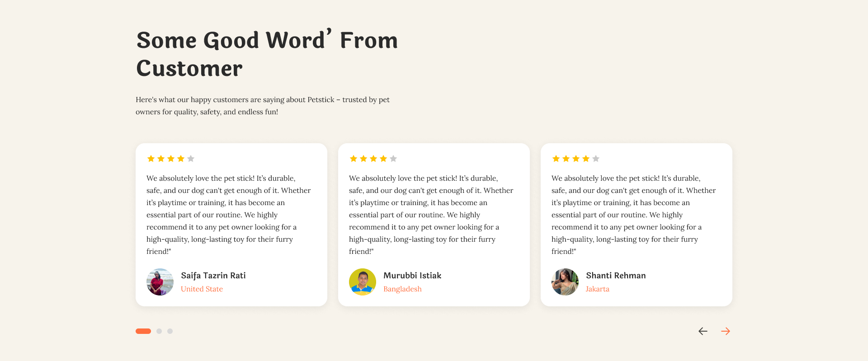
Task: Select the active orange carousel pagination dot
Action: pyautogui.click(x=143, y=331)
